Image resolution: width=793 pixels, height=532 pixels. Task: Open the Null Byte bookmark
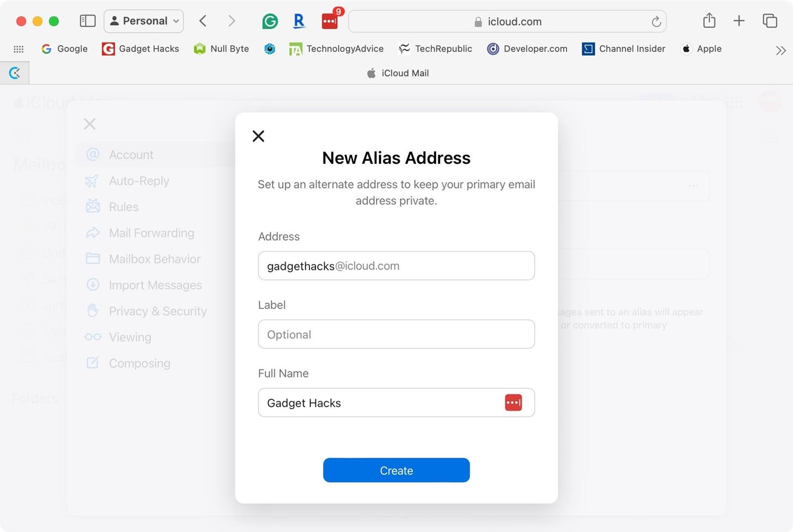pos(222,48)
